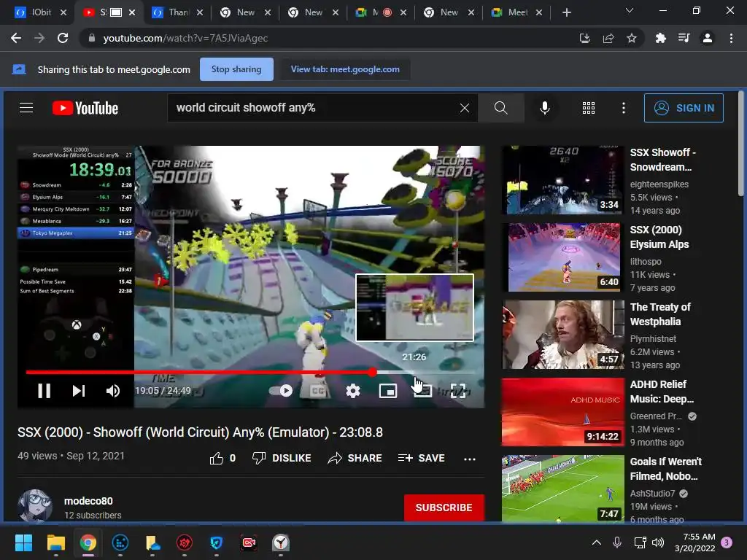
Task: Open YouTube apps grid
Action: 589,108
